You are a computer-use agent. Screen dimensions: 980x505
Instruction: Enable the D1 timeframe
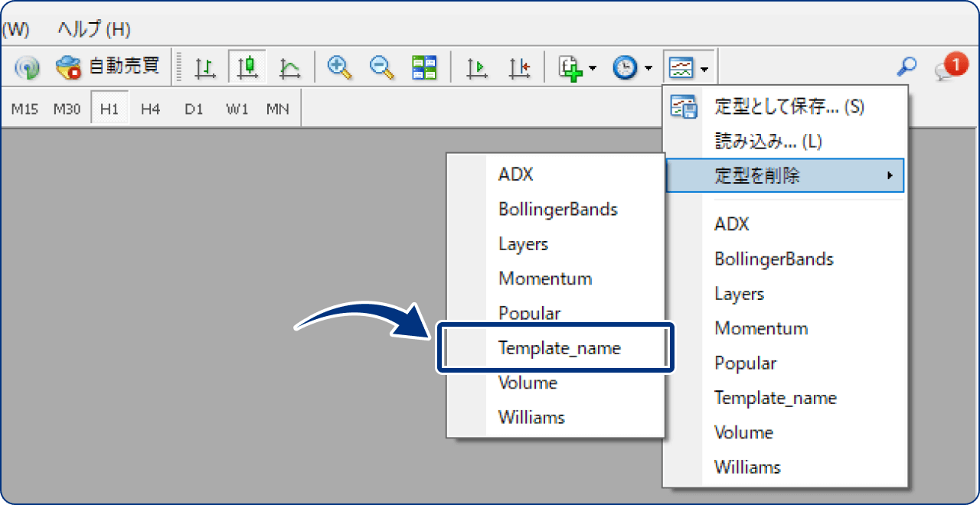[194, 109]
